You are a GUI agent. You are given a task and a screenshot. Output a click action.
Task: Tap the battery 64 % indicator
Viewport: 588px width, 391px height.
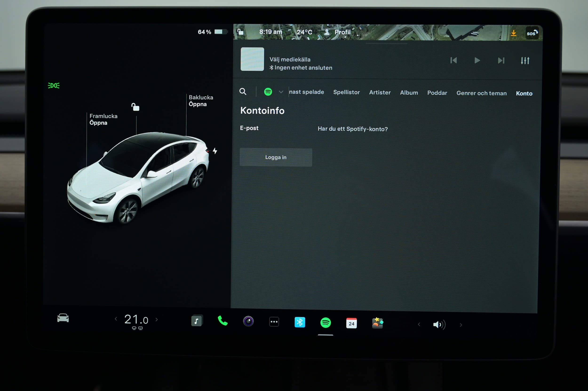(x=212, y=32)
